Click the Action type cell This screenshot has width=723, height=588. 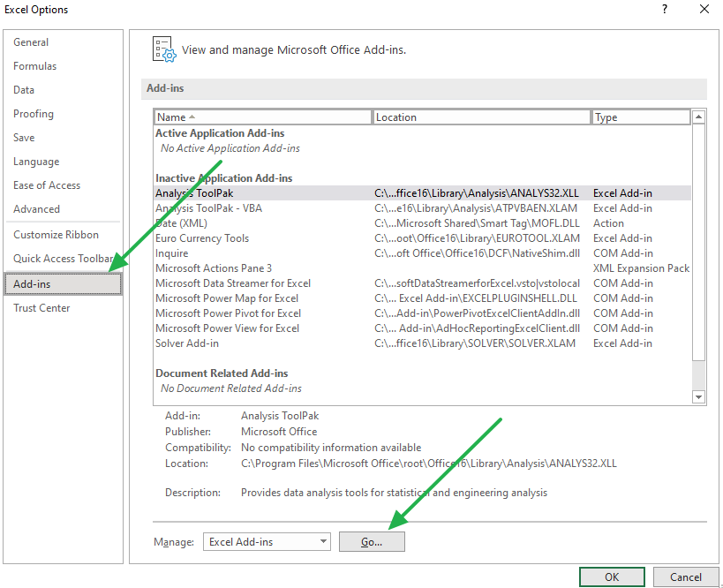608,223
